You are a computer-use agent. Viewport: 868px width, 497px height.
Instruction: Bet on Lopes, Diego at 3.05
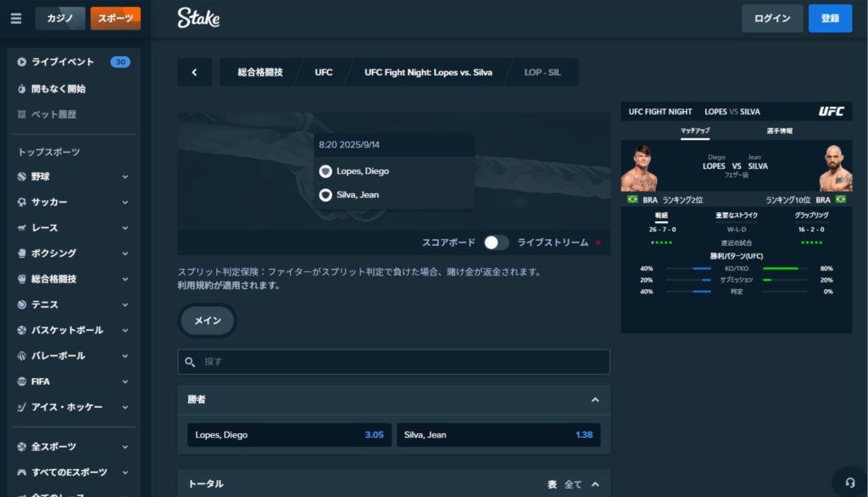[290, 435]
